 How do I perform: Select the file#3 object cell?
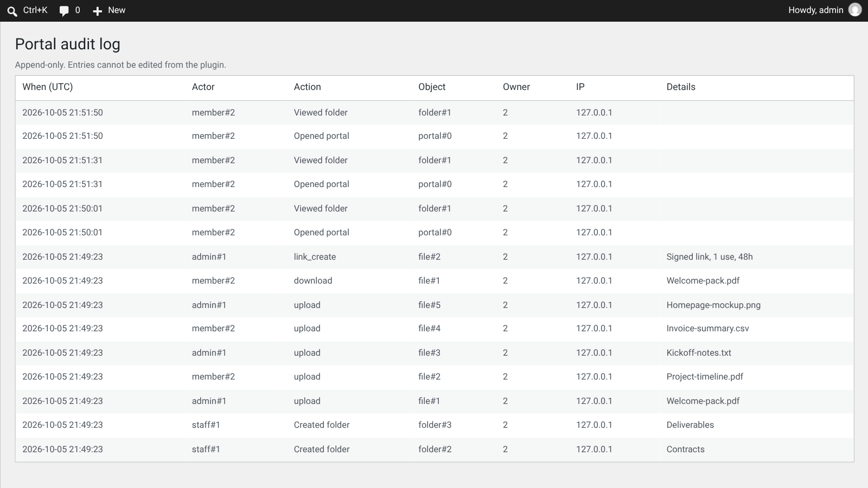point(429,352)
